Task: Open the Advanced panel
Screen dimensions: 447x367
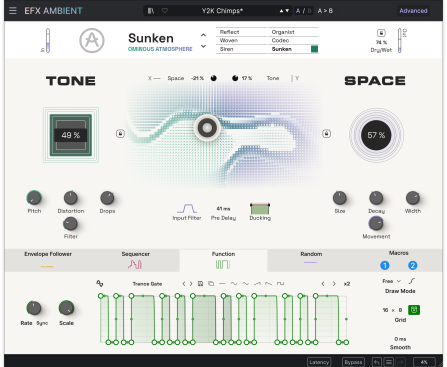Action: 413,11
